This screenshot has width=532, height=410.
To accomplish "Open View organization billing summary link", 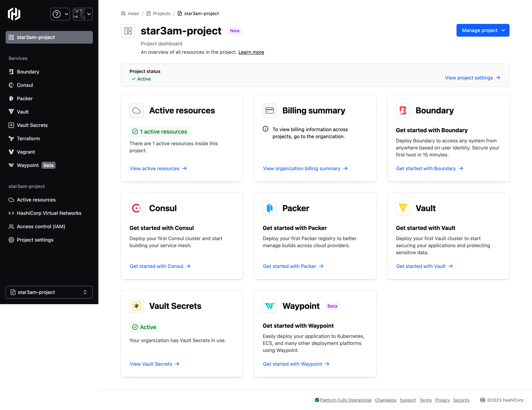I will (x=305, y=168).
